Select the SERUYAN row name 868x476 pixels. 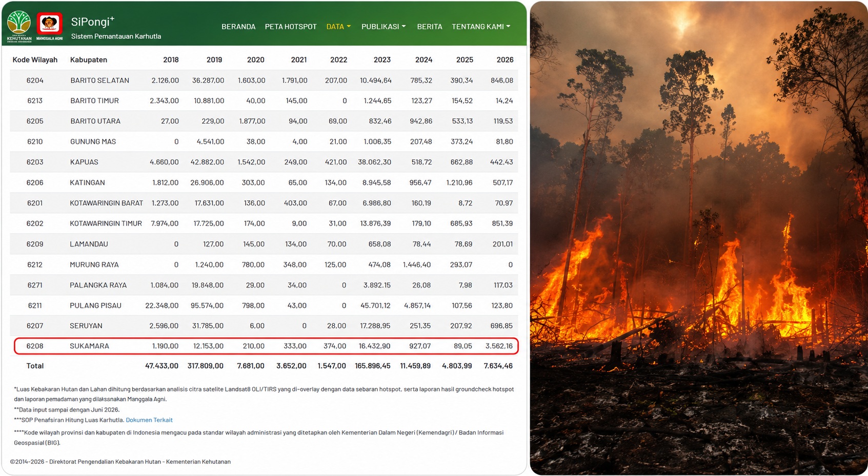tap(86, 326)
